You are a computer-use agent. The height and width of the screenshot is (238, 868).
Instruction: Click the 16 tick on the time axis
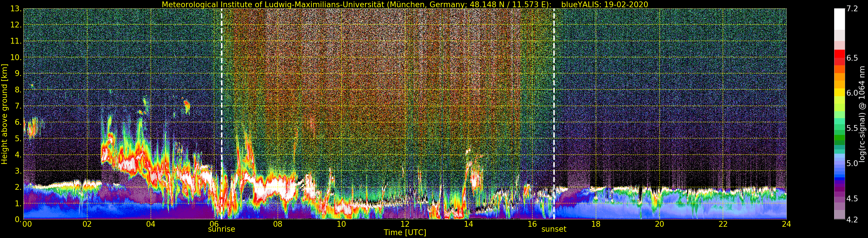pos(532,224)
